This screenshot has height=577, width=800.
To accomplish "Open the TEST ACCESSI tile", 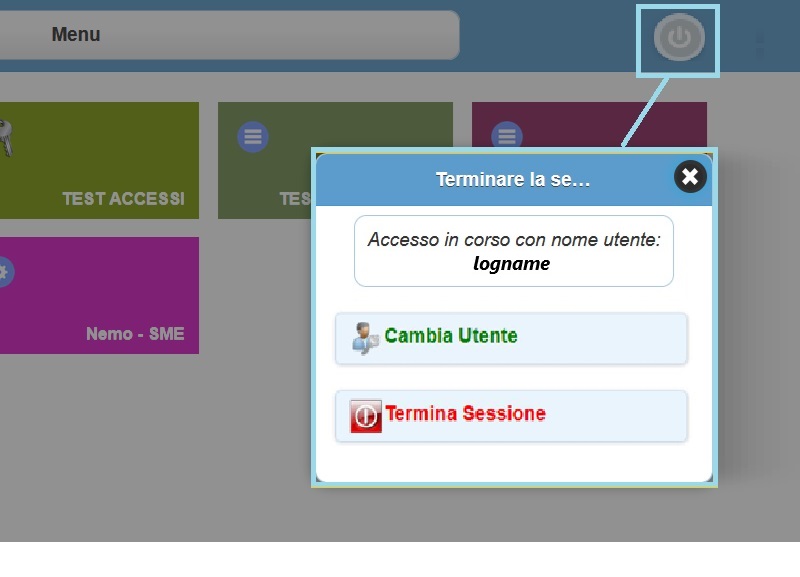I will click(99, 160).
